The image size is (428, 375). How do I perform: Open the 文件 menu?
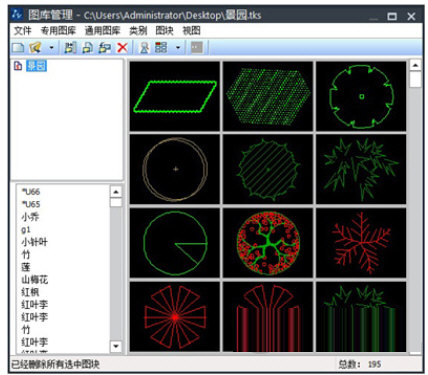click(x=22, y=31)
